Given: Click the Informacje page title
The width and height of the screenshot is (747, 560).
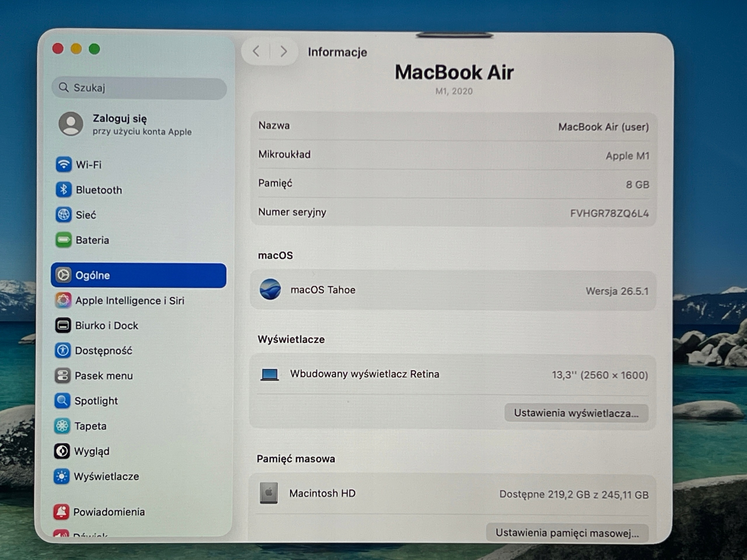Looking at the screenshot, I should [337, 52].
